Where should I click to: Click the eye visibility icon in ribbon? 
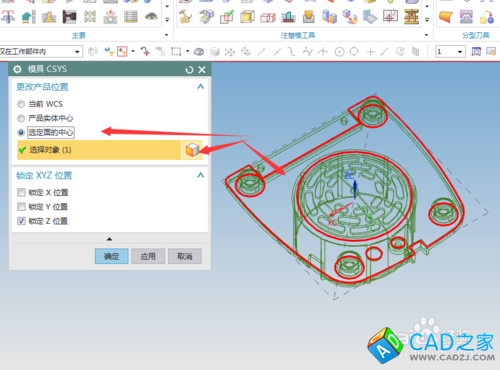151,16
